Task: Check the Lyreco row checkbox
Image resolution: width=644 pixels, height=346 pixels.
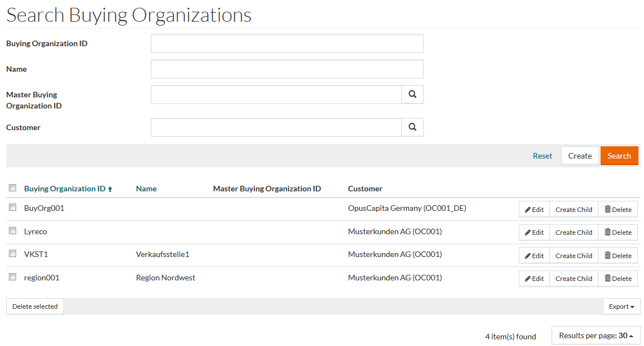Action: pyautogui.click(x=13, y=231)
